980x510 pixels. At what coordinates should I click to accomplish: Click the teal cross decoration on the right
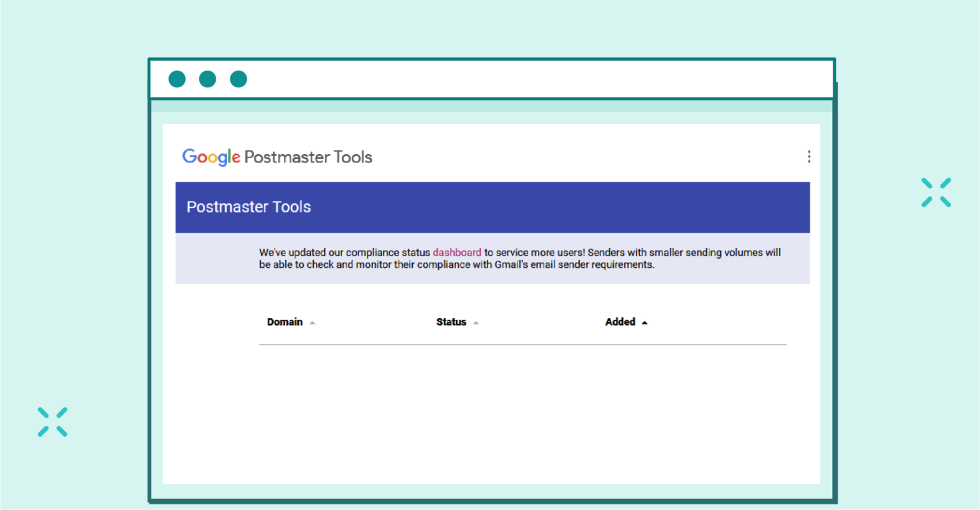coord(935,192)
